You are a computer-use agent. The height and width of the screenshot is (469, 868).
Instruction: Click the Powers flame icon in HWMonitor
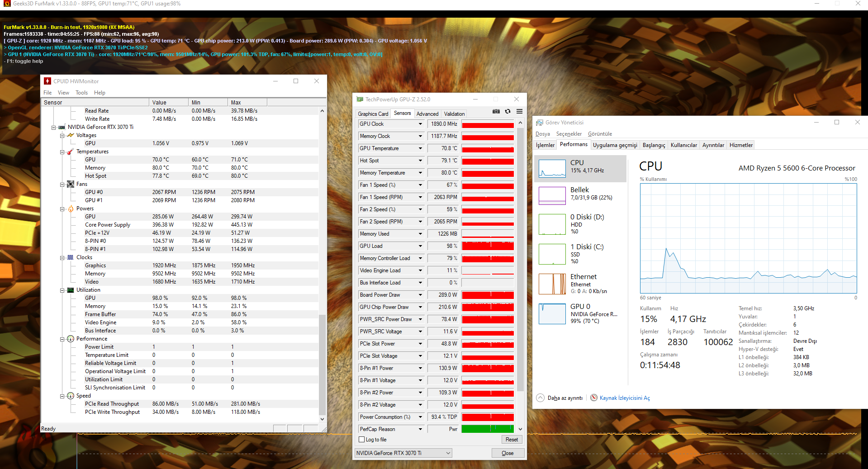coord(71,208)
